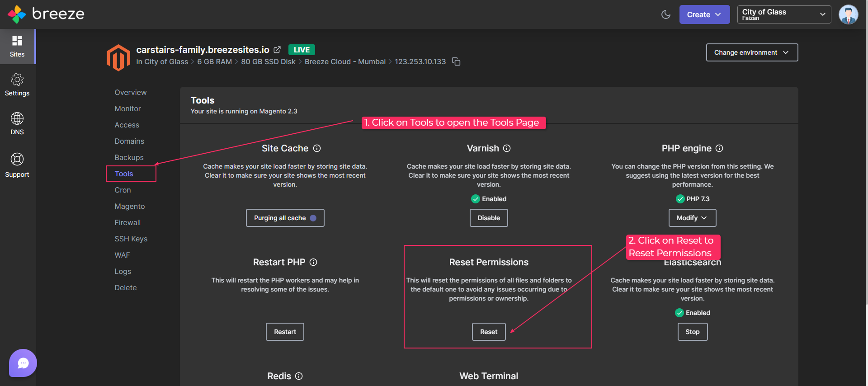Click the PHP 7.3 check icon
Image resolution: width=868 pixels, height=386 pixels.
(x=680, y=199)
